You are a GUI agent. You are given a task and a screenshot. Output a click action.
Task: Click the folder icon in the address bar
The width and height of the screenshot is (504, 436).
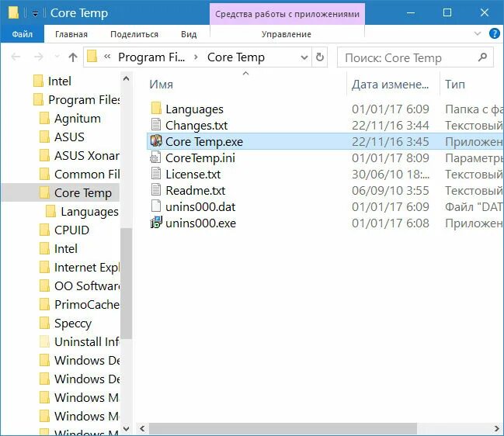[x=92, y=57]
